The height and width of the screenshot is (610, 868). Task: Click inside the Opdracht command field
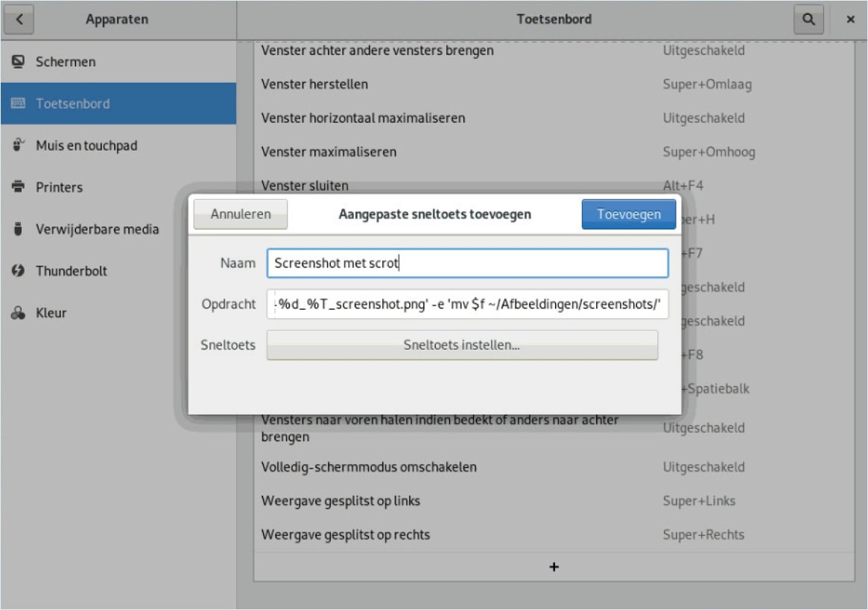click(x=467, y=304)
